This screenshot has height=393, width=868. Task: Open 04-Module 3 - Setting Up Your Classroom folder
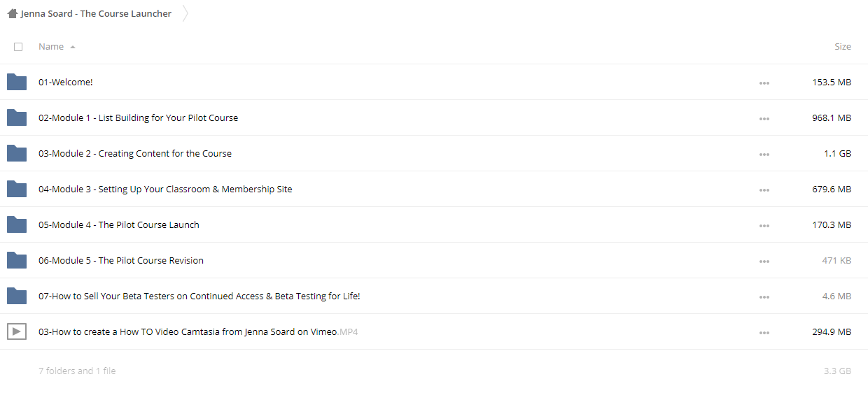pos(165,189)
